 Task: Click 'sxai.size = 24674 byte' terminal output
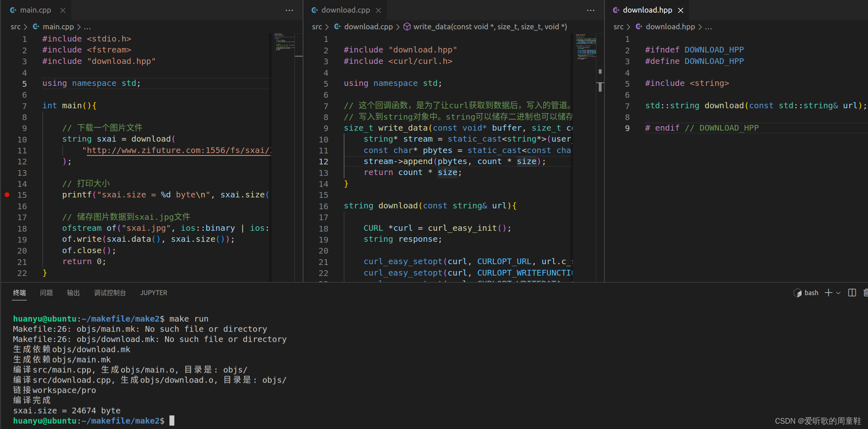coord(67,411)
